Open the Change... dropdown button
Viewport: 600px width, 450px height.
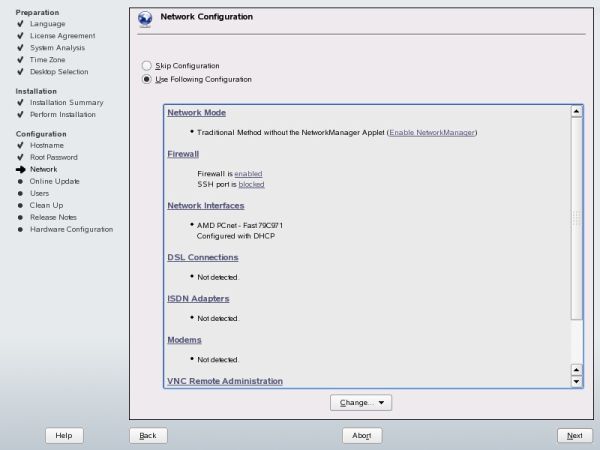[361, 403]
